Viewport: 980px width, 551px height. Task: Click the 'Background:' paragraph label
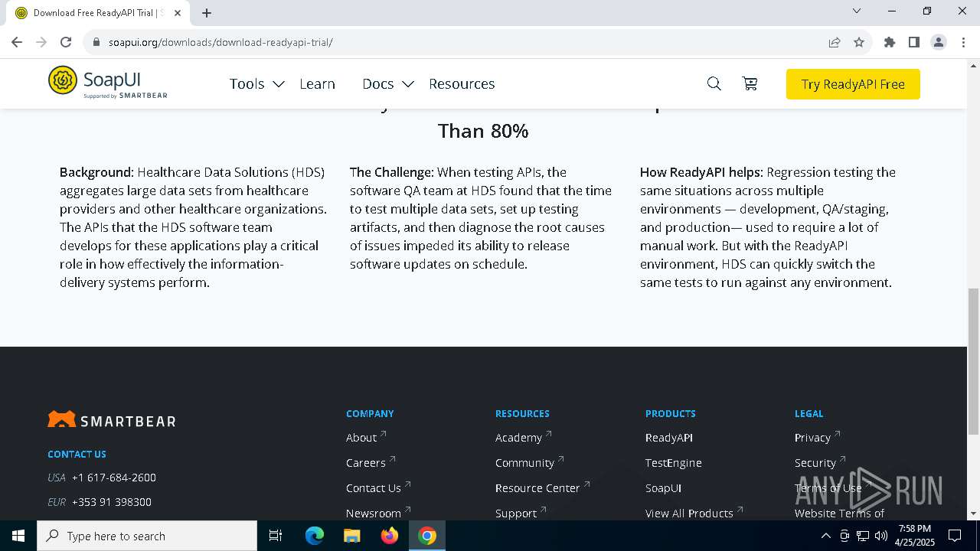pos(96,172)
